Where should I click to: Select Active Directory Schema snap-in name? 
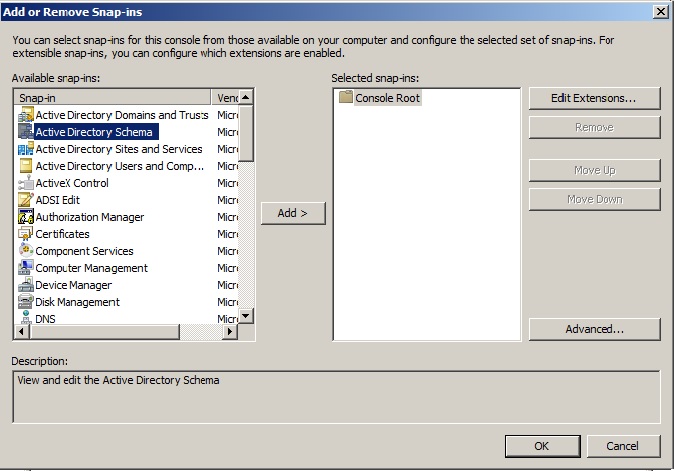[94, 132]
